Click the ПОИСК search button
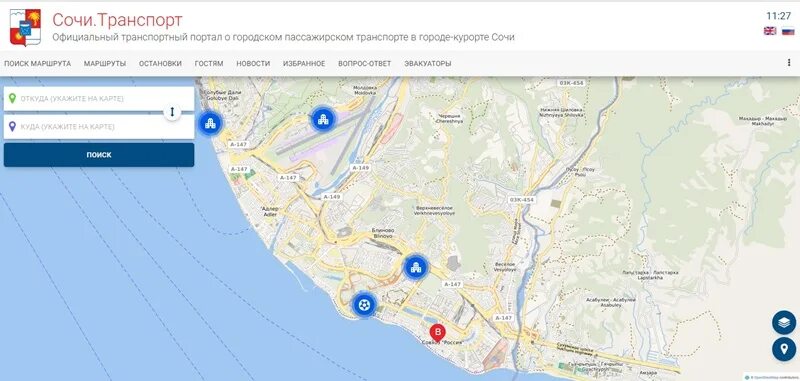800x381 pixels. click(99, 155)
